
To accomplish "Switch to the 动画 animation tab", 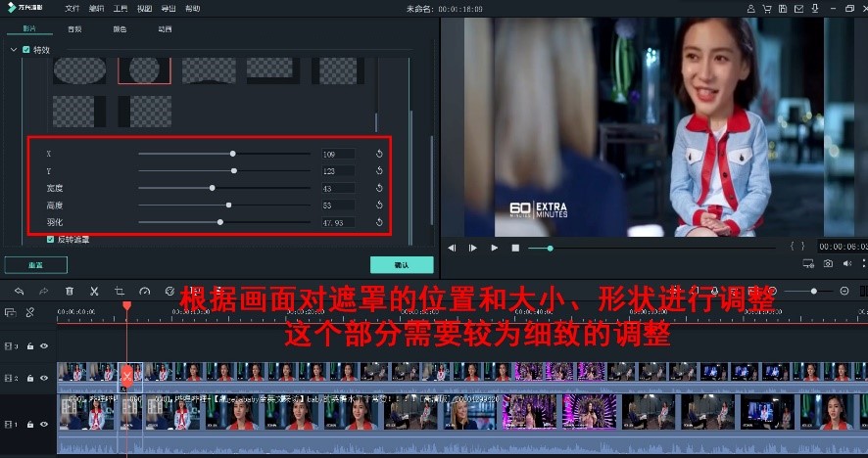I will pyautogui.click(x=165, y=29).
